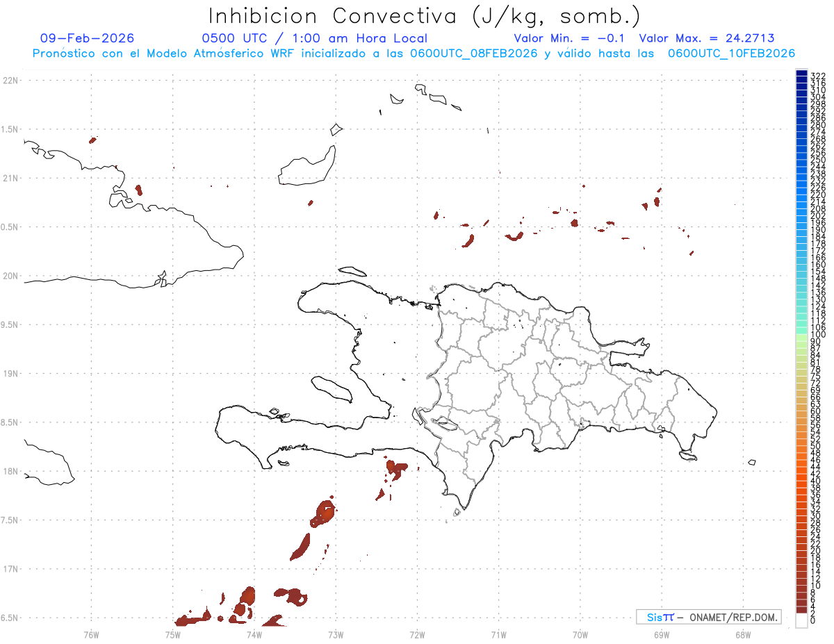Click the '70W' longitude label
834x644 pixels.
click(580, 634)
